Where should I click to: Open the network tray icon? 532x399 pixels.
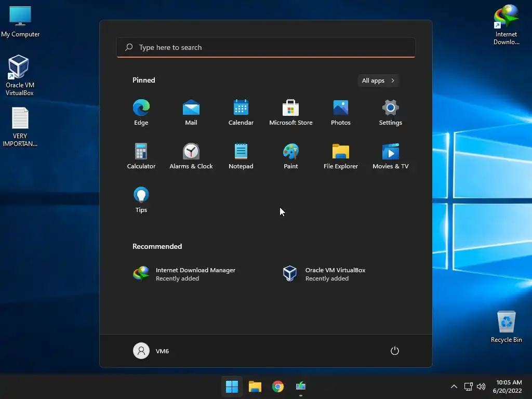click(469, 387)
